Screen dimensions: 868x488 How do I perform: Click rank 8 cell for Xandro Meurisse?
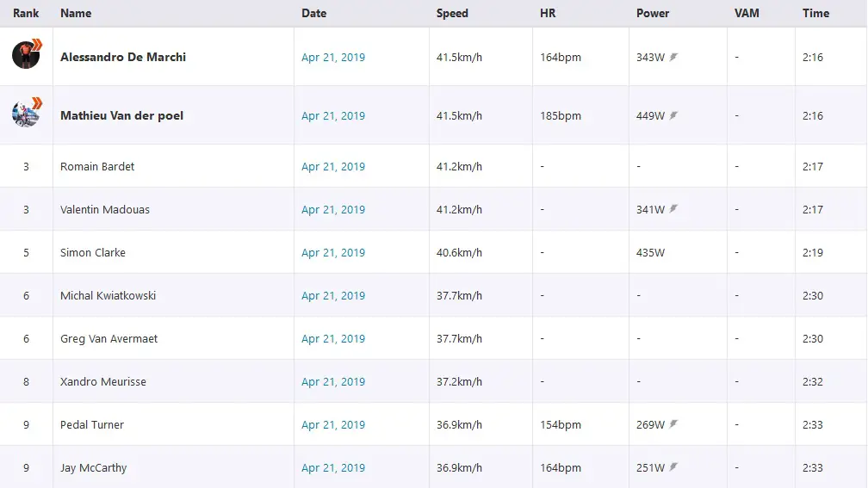26,382
